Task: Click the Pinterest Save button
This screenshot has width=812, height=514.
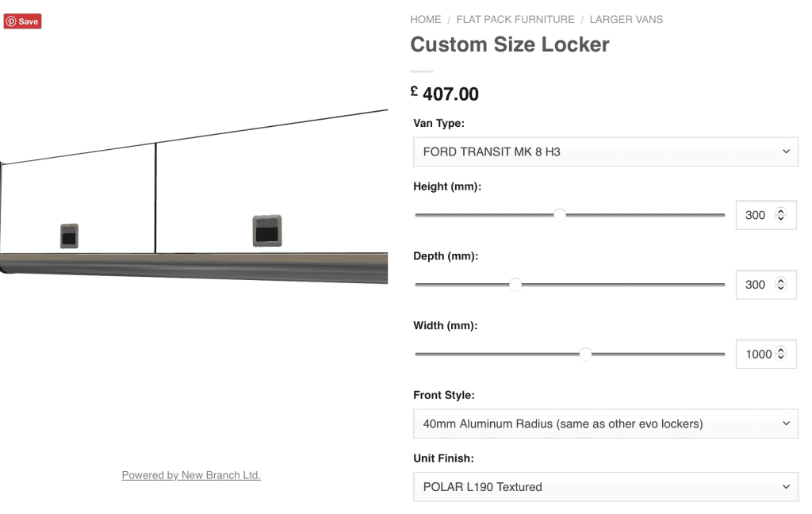Action: tap(22, 21)
